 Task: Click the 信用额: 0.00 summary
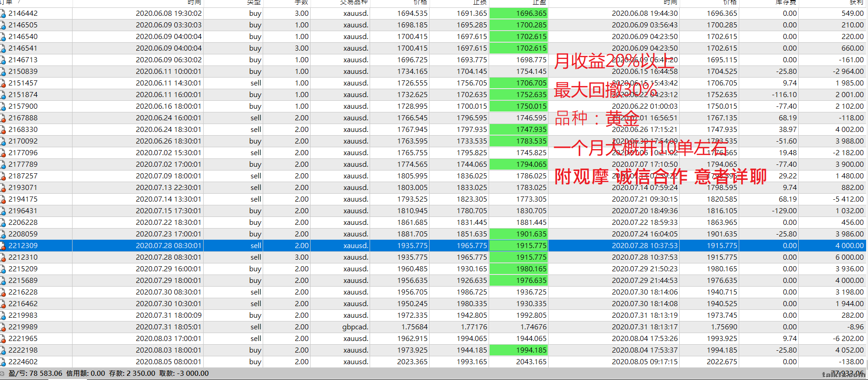tap(86, 373)
